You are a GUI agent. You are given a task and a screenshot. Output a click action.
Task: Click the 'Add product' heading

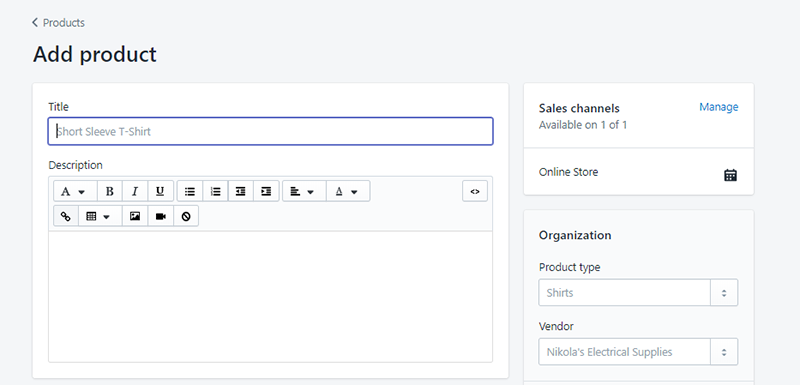point(95,55)
